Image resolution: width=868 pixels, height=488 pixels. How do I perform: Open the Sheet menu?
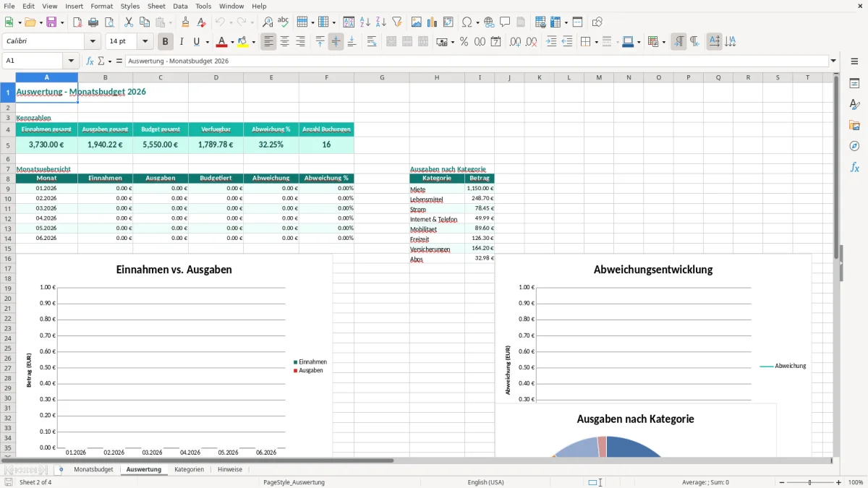coord(156,6)
